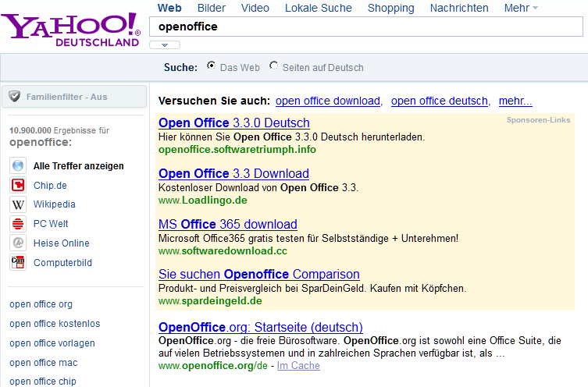
Task: Open the Mehr dropdown menu
Action: pos(521,8)
